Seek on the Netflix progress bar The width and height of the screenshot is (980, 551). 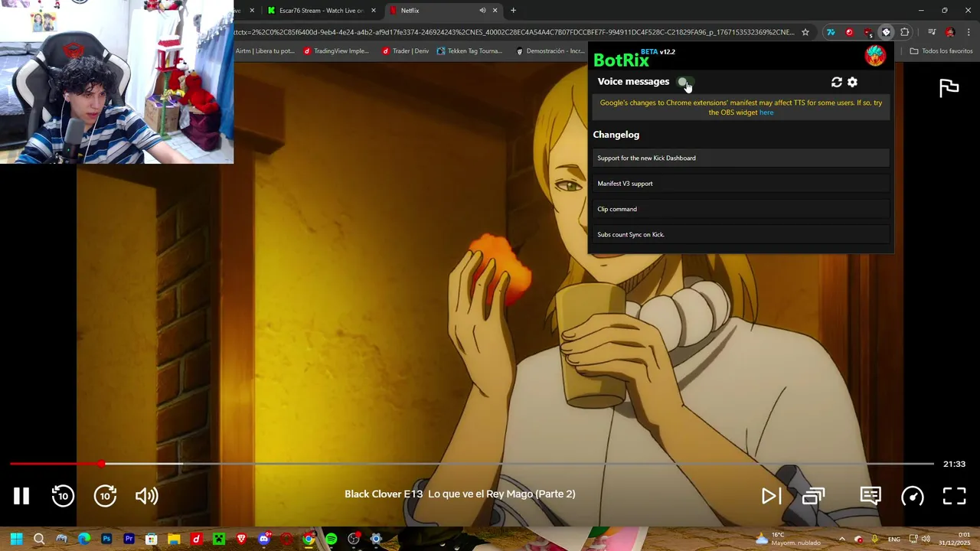(x=472, y=464)
